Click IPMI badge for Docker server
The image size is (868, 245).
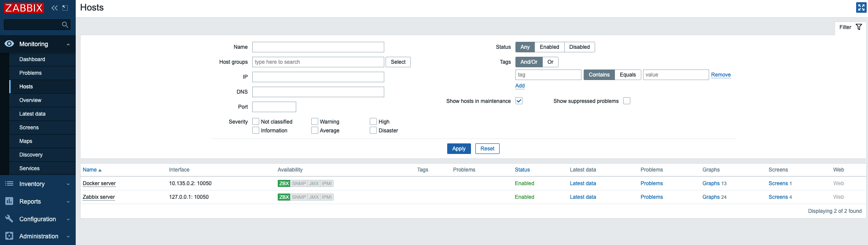[x=327, y=183]
